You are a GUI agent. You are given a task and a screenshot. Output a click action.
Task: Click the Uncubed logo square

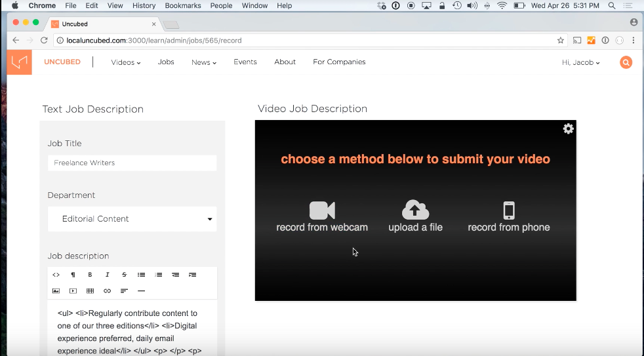coord(19,62)
